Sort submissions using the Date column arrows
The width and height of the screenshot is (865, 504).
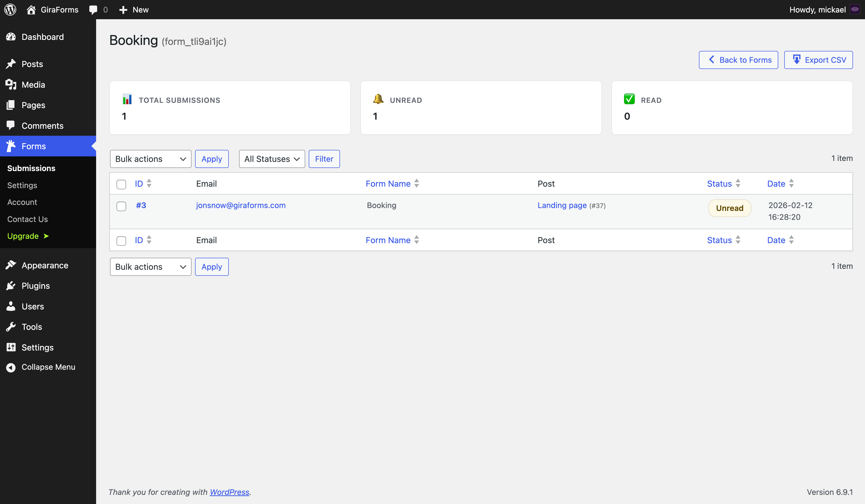click(791, 184)
